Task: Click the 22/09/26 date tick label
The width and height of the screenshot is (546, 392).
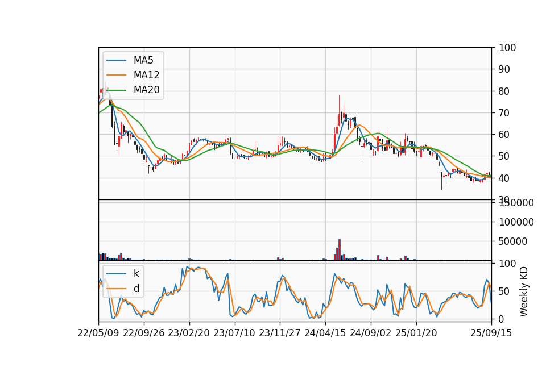Action: pos(144,333)
